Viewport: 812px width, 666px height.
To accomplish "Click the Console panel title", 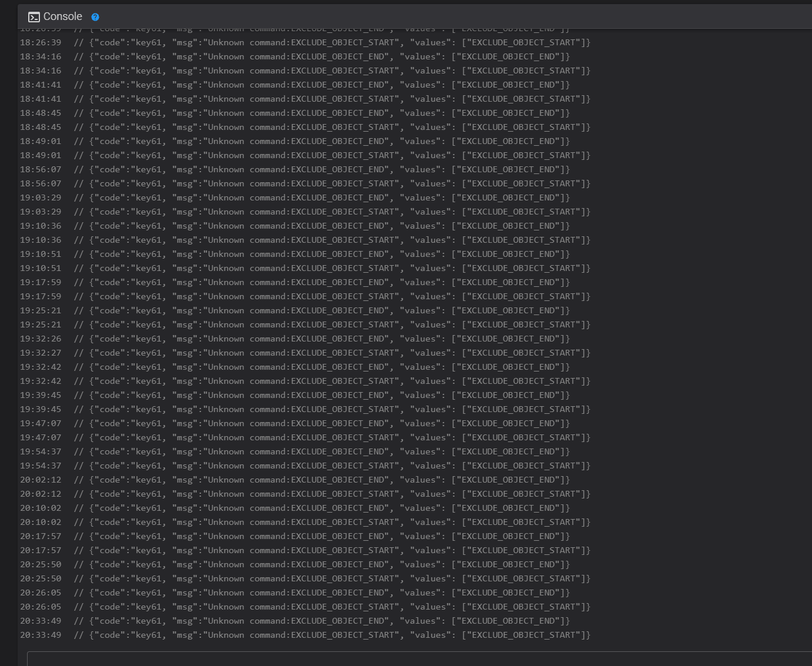I will [62, 16].
